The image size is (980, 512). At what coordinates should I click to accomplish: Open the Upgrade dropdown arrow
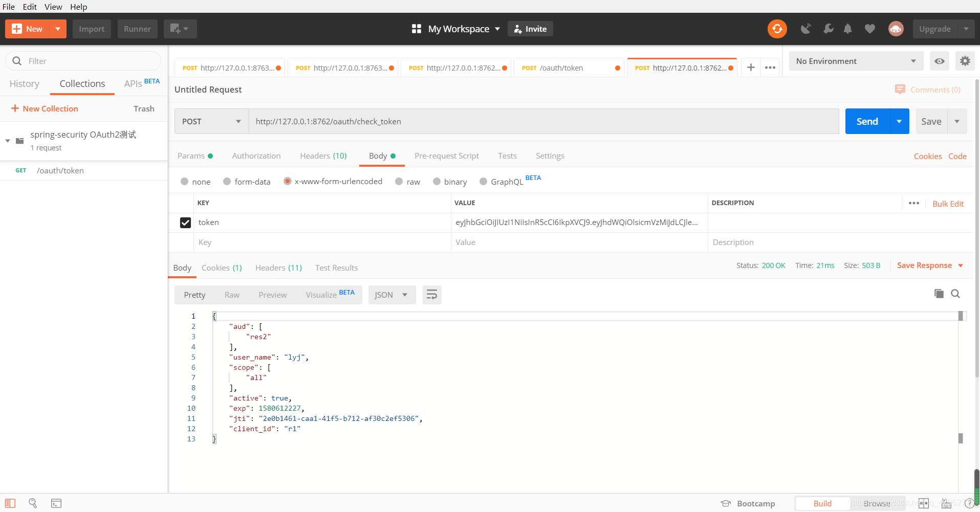966,29
